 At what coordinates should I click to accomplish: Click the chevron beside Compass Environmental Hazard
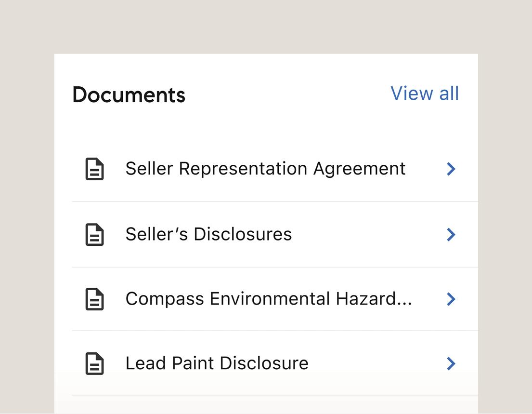[x=451, y=299]
